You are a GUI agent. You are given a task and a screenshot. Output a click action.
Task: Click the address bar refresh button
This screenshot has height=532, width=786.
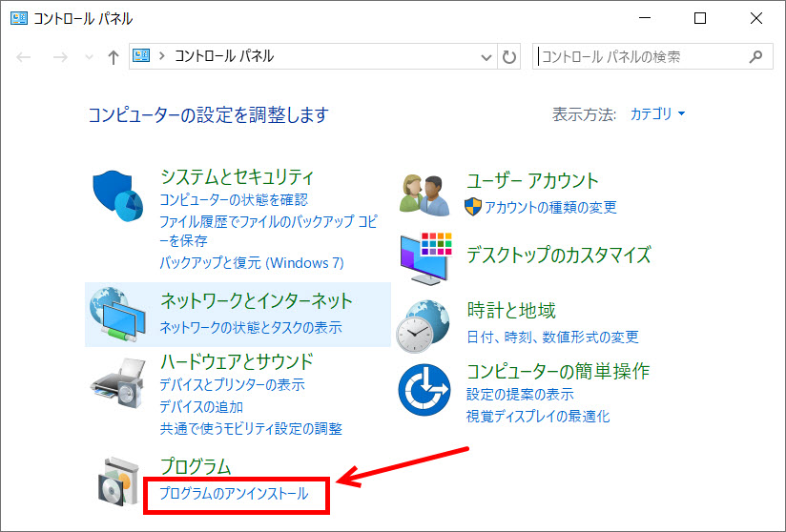click(x=509, y=56)
